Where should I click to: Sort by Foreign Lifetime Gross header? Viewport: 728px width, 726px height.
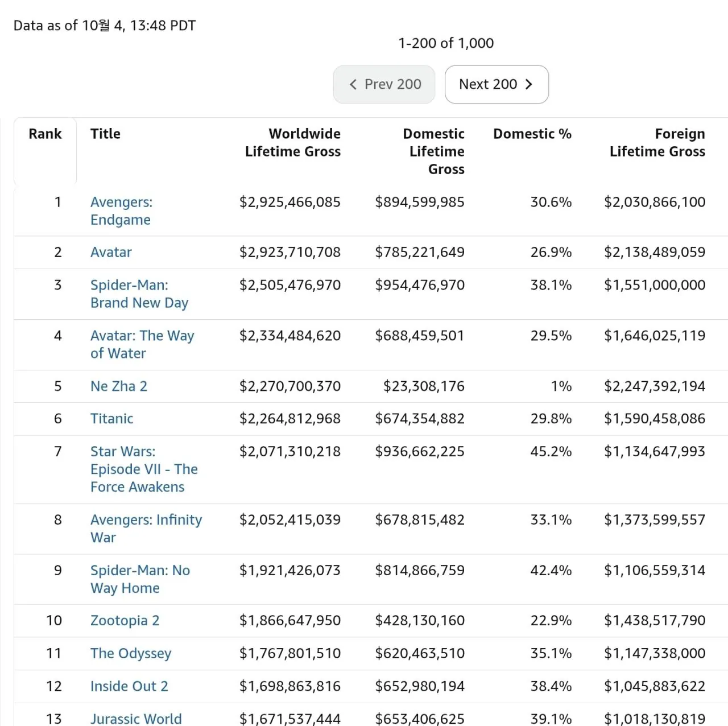coord(657,143)
